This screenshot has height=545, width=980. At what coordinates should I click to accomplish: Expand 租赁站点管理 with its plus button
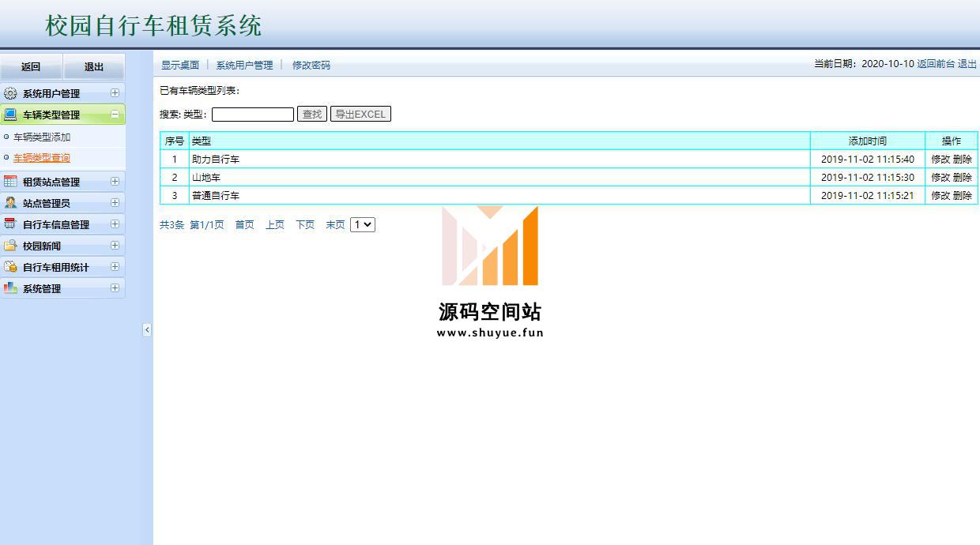pyautogui.click(x=115, y=181)
